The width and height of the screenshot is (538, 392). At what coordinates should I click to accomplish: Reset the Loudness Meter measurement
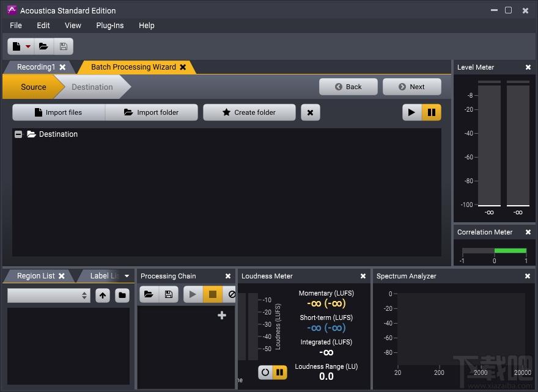[x=265, y=372]
